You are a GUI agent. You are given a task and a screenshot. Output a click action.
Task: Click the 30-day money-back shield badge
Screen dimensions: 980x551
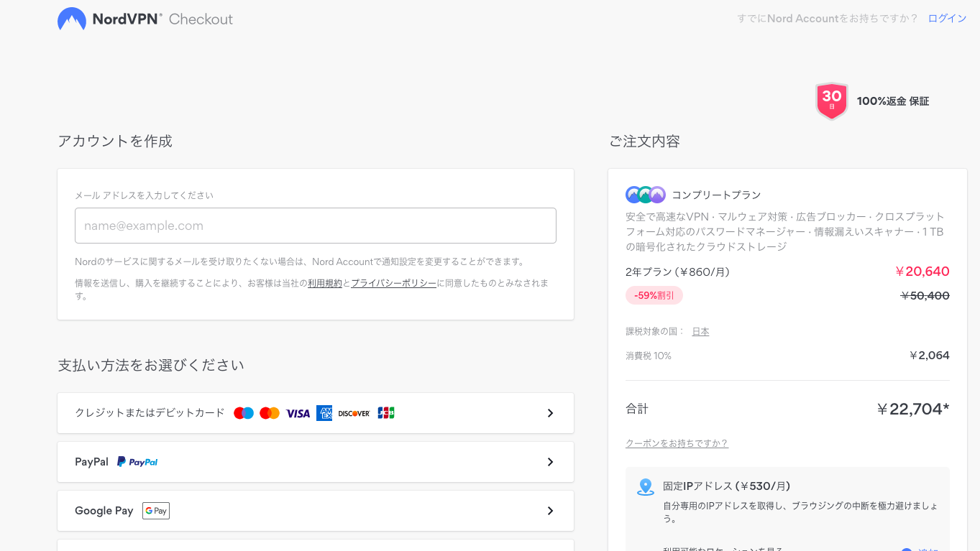pos(832,101)
